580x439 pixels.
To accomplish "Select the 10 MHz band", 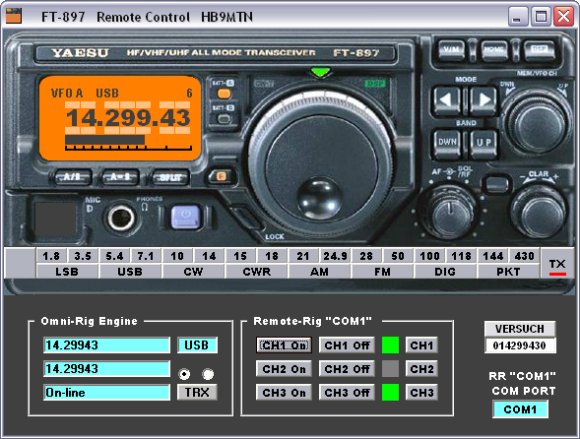I will [x=177, y=256].
